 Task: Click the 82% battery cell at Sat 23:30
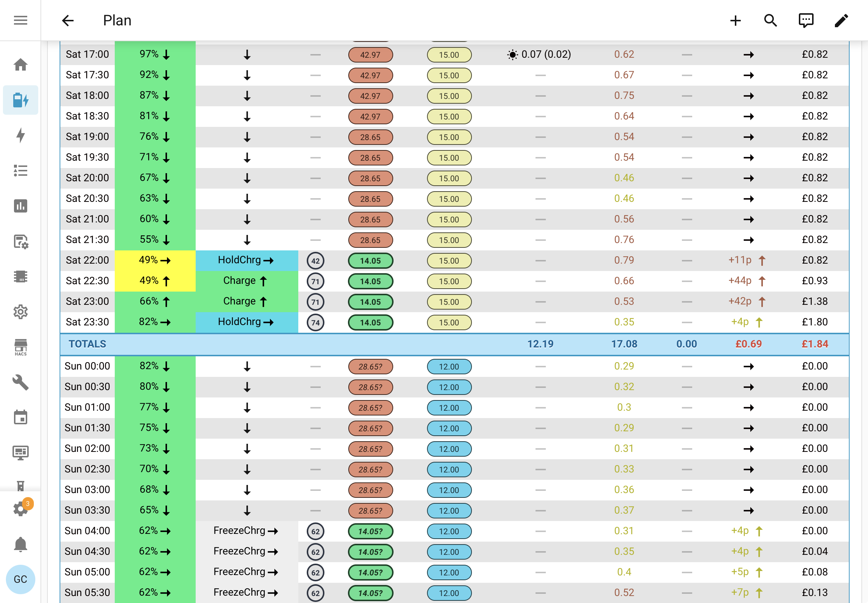(155, 322)
